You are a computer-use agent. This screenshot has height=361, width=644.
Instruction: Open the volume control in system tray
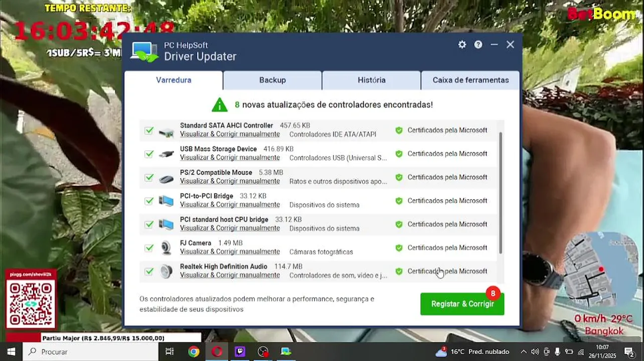[535, 351]
